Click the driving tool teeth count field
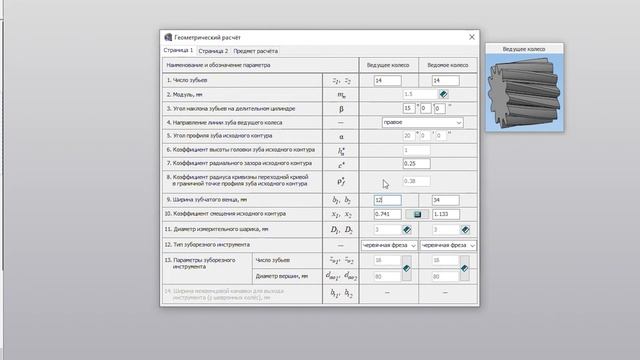 387,260
